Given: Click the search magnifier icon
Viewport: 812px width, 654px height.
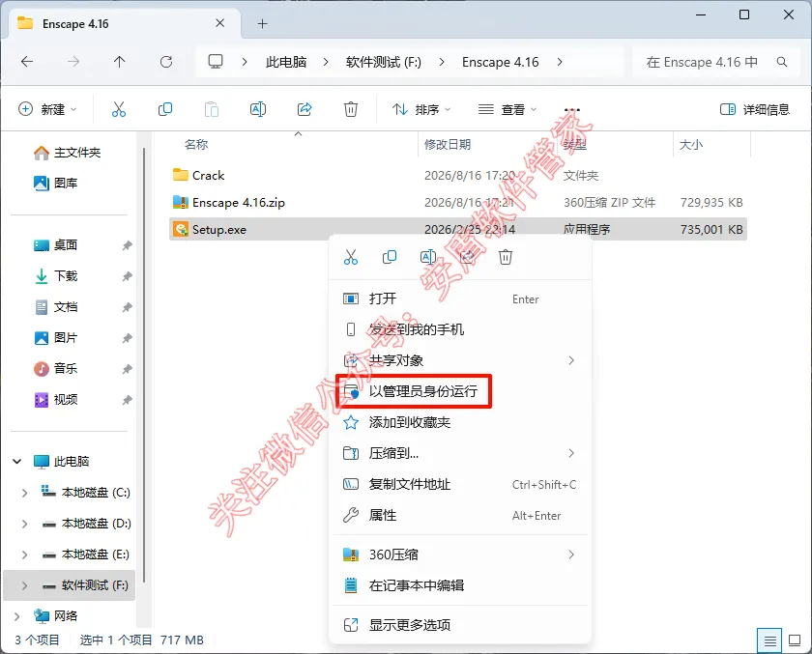Looking at the screenshot, I should (782, 62).
